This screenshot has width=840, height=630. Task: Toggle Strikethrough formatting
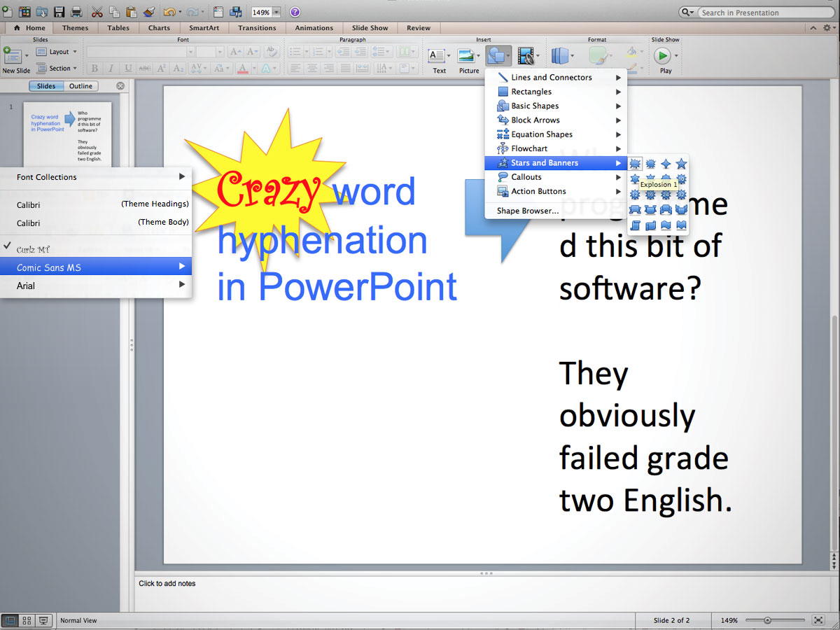[145, 69]
